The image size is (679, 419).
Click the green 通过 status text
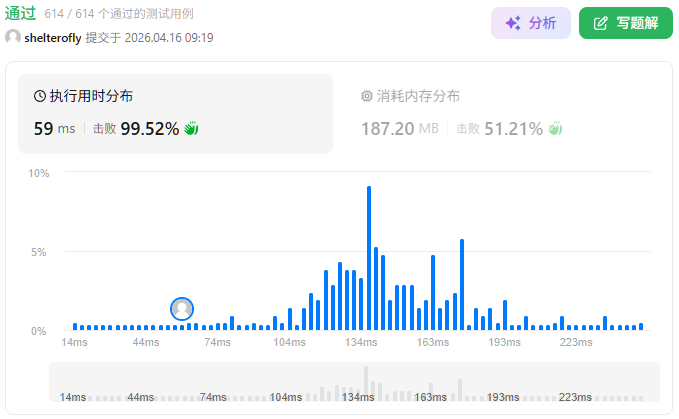pyautogui.click(x=20, y=13)
